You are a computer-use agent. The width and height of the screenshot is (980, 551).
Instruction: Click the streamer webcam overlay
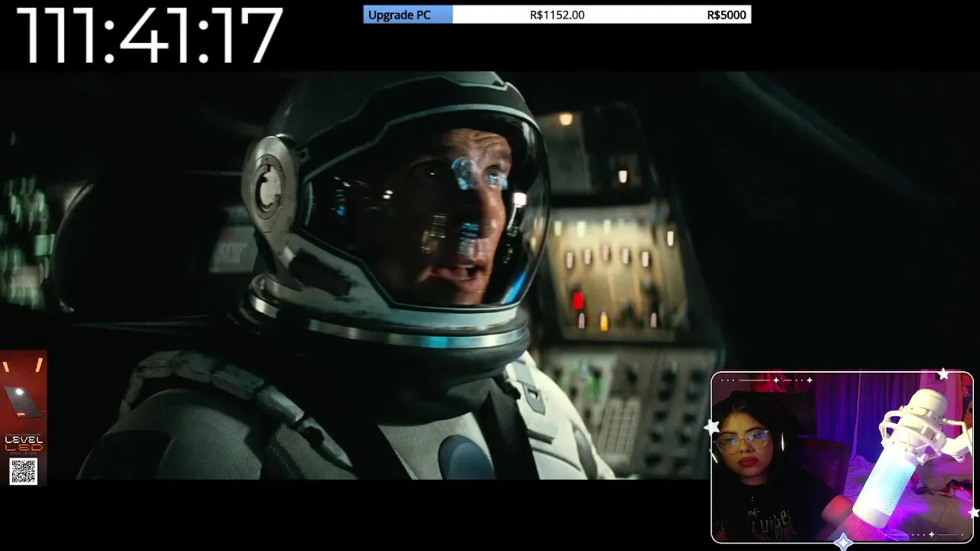842,458
